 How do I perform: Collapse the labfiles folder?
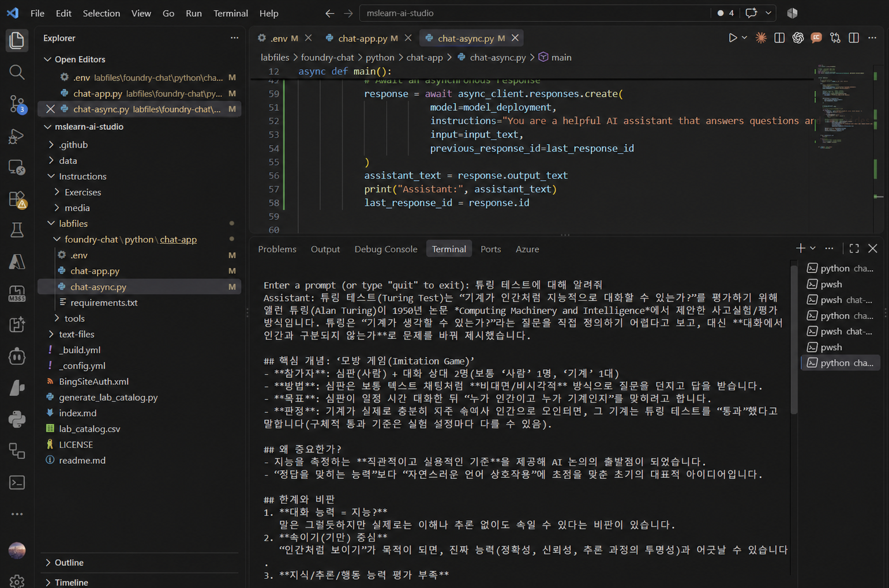pos(51,224)
